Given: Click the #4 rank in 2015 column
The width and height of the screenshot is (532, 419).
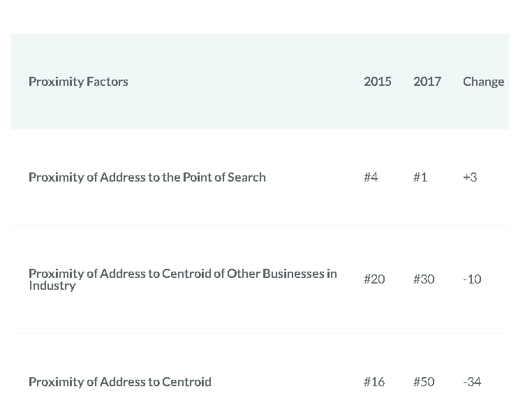Looking at the screenshot, I should 371,177.
